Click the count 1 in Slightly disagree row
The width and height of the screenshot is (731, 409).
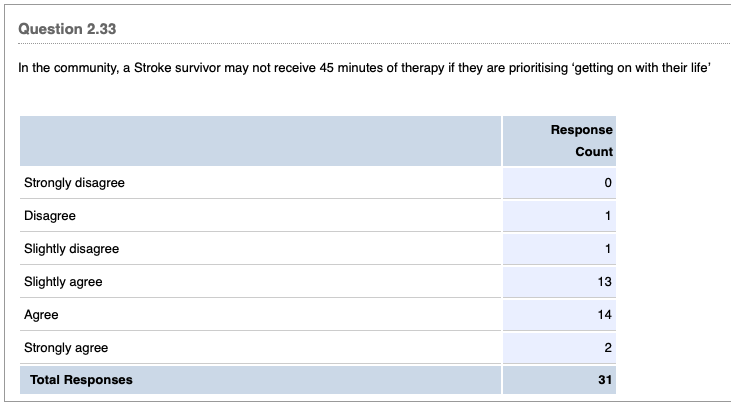point(607,249)
